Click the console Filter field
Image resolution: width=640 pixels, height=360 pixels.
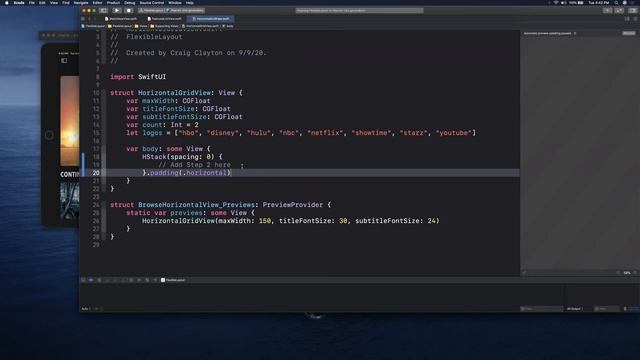pyautogui.click(x=607, y=309)
